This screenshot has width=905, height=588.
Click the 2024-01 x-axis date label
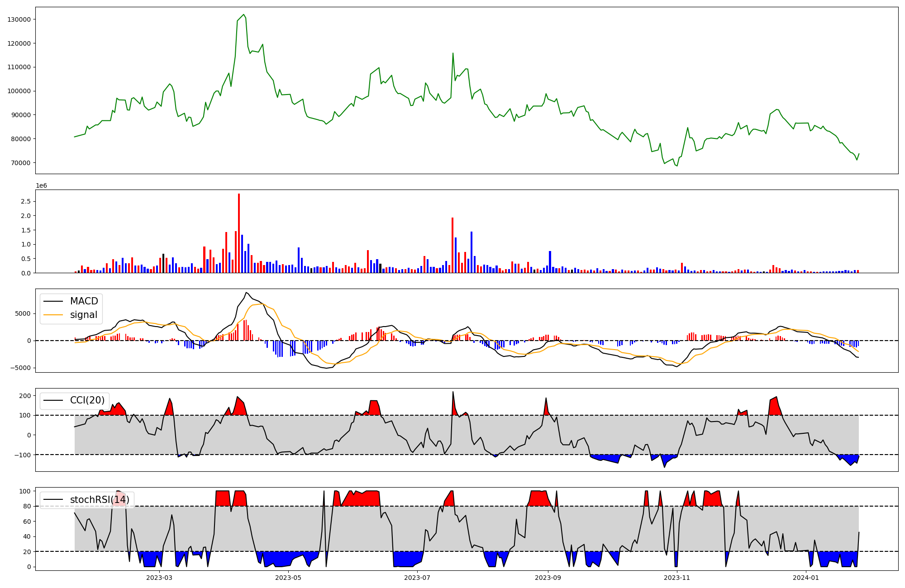tap(806, 578)
